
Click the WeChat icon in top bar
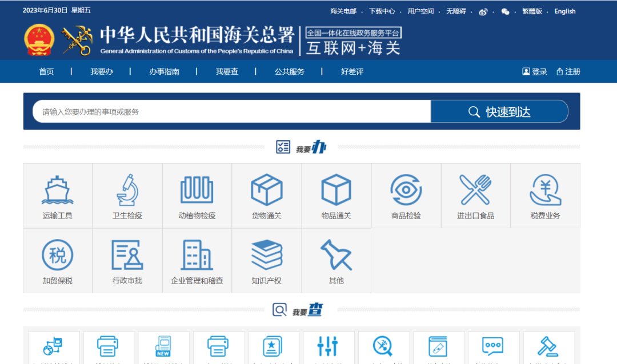tap(505, 12)
